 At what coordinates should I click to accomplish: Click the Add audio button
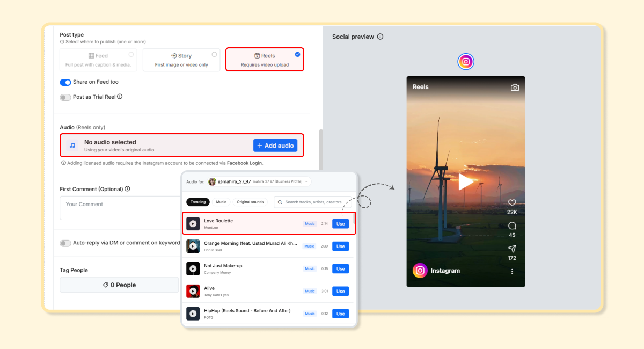[275, 146]
